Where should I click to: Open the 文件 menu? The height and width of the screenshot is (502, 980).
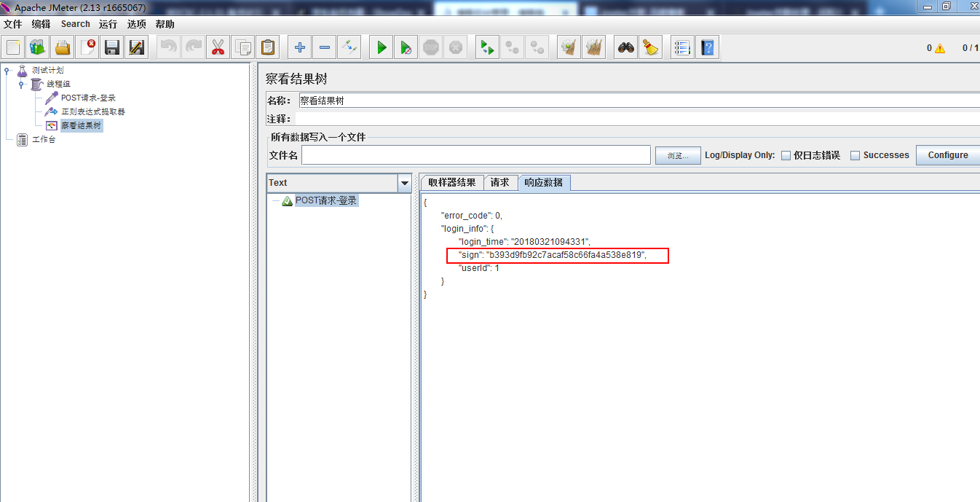[13, 24]
